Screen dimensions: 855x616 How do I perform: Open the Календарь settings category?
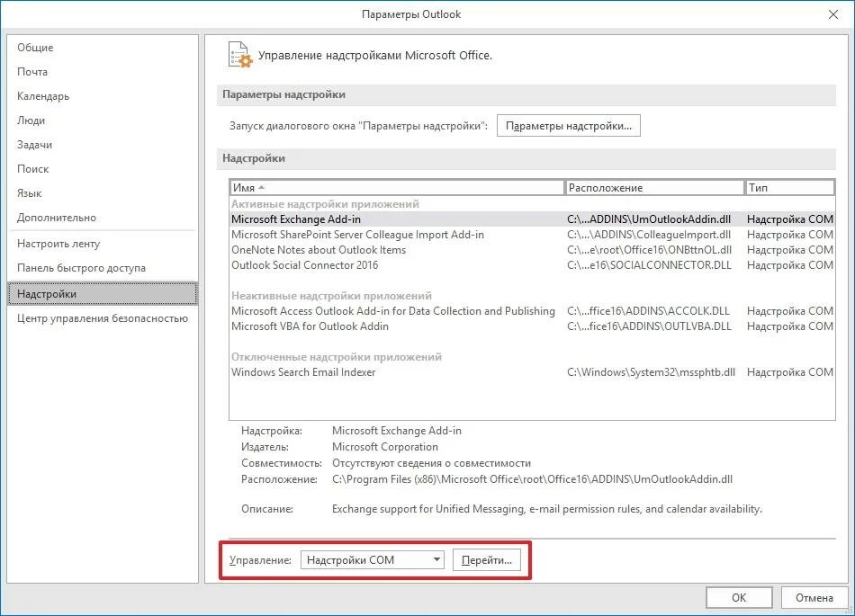coord(103,96)
